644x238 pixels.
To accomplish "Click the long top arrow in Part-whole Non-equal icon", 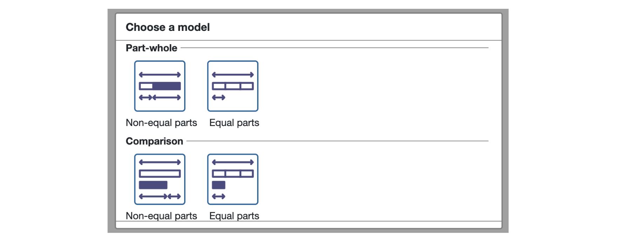I will click(x=160, y=74).
